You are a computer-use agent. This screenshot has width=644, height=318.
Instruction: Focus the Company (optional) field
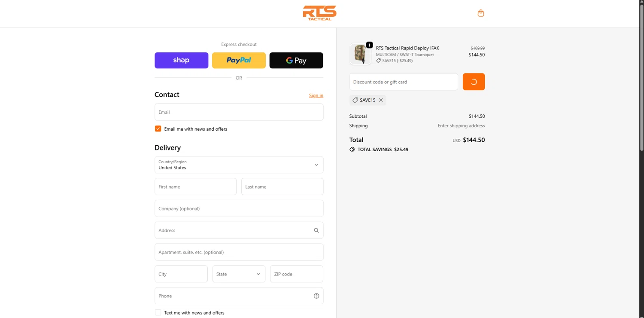point(239,208)
